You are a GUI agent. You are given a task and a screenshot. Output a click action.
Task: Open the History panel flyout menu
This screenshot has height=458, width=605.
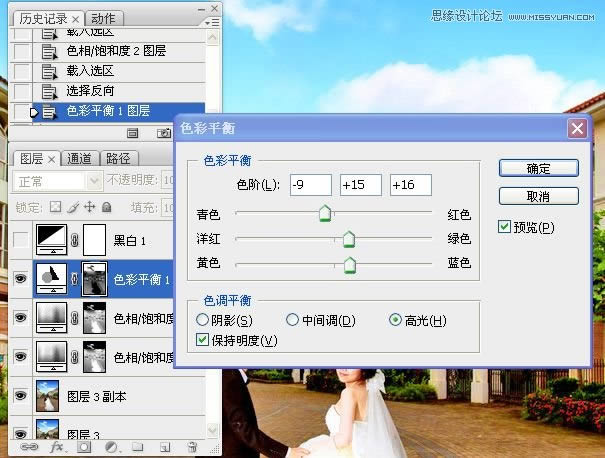click(211, 21)
